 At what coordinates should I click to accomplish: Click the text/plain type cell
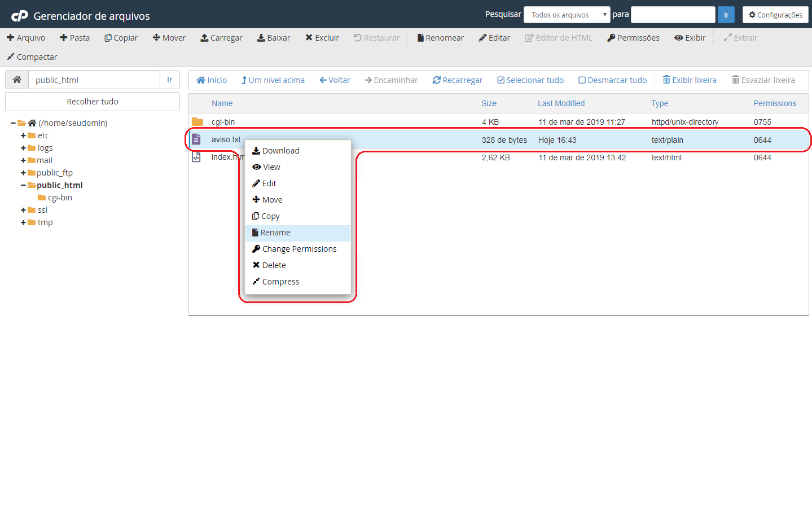[667, 140]
